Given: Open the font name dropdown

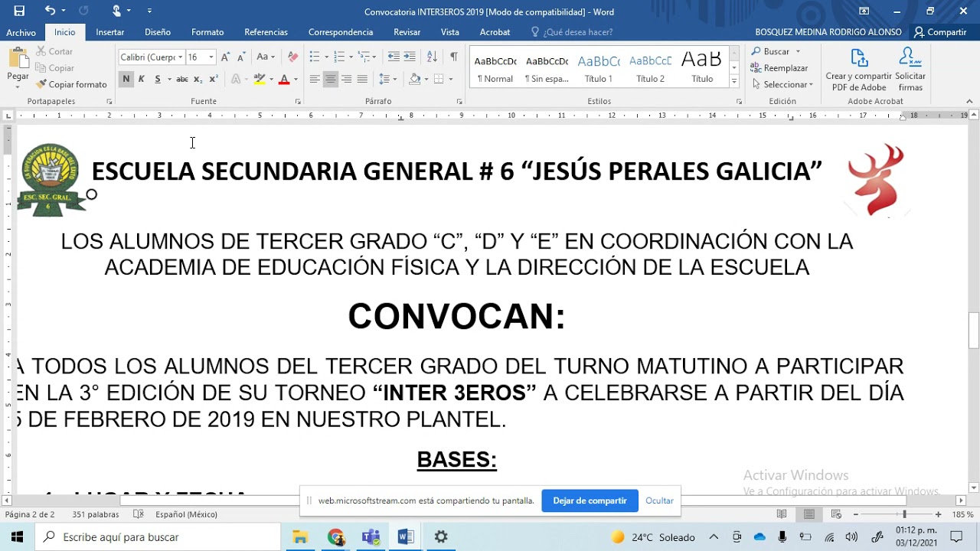Looking at the screenshot, I should tap(181, 57).
